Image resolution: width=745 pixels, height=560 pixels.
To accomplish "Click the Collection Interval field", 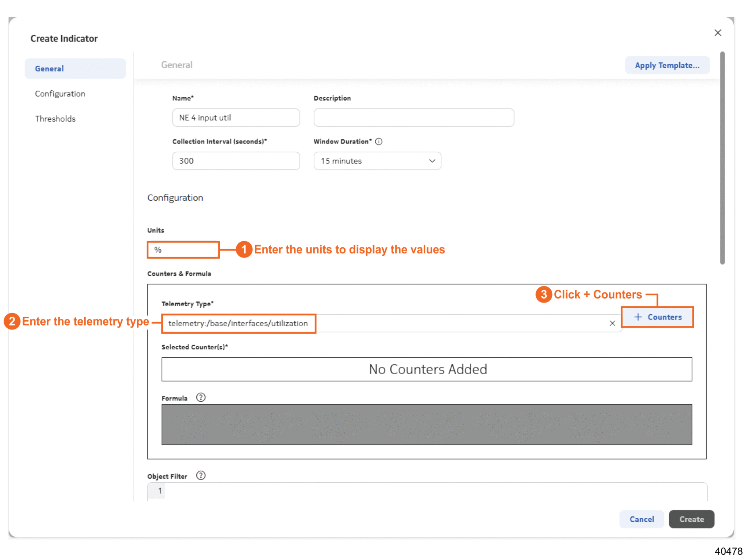I will (x=236, y=161).
